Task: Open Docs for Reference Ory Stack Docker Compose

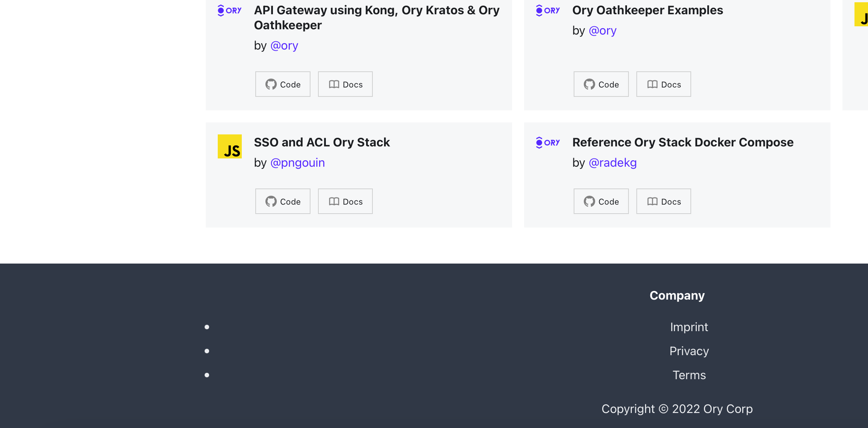Action: point(663,201)
